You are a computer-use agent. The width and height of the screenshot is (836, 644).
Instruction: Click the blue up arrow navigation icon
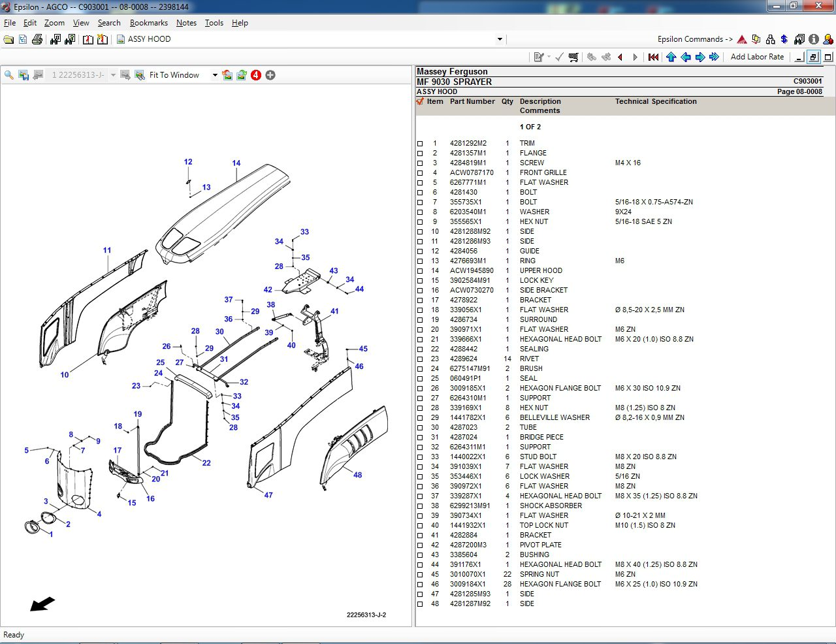tap(671, 57)
